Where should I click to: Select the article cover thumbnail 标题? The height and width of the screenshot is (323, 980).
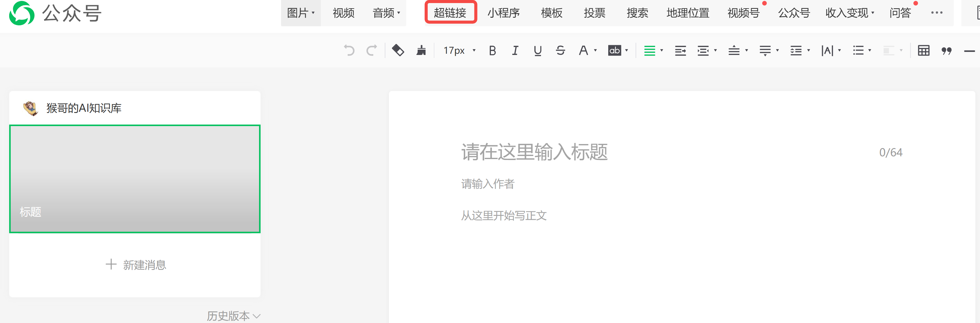tap(135, 179)
